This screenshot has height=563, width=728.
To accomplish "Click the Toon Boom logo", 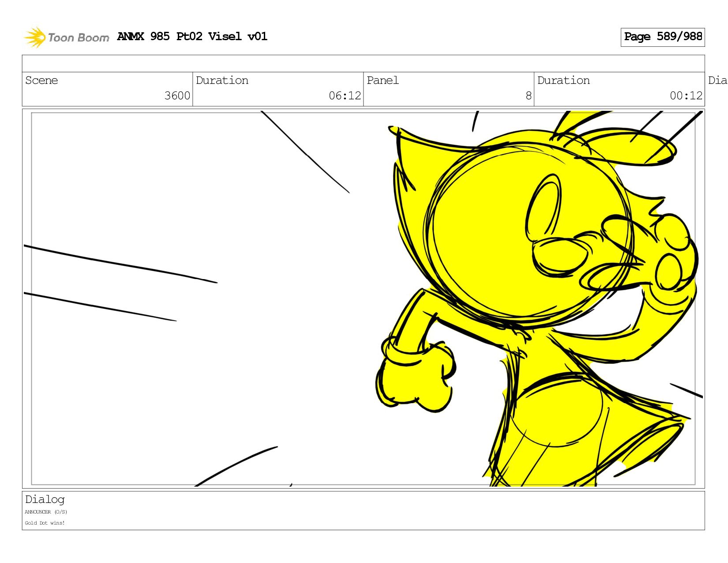I will [66, 37].
